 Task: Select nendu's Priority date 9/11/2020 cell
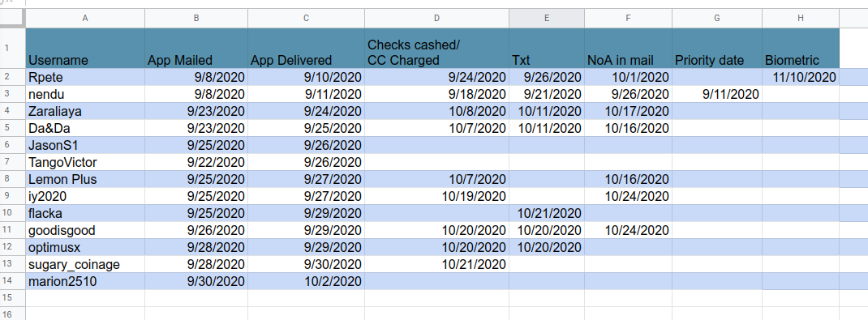(x=717, y=94)
